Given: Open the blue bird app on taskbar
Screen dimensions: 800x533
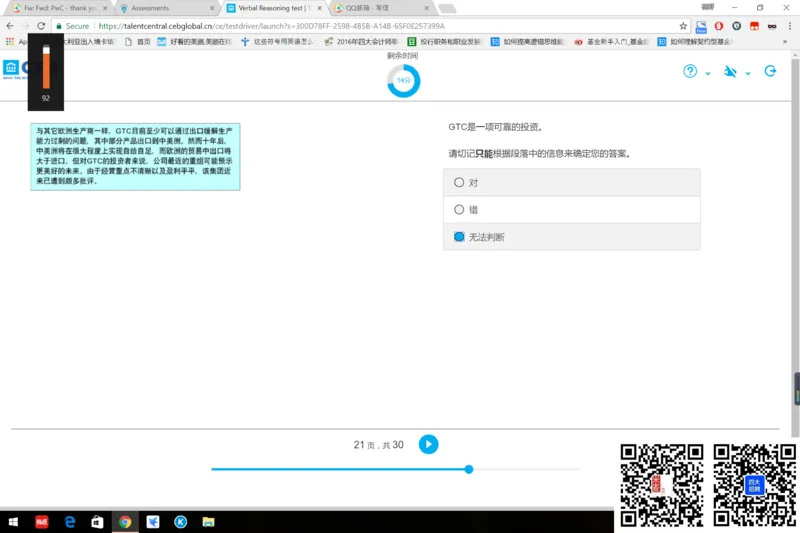Looking at the screenshot, I should (x=153, y=522).
